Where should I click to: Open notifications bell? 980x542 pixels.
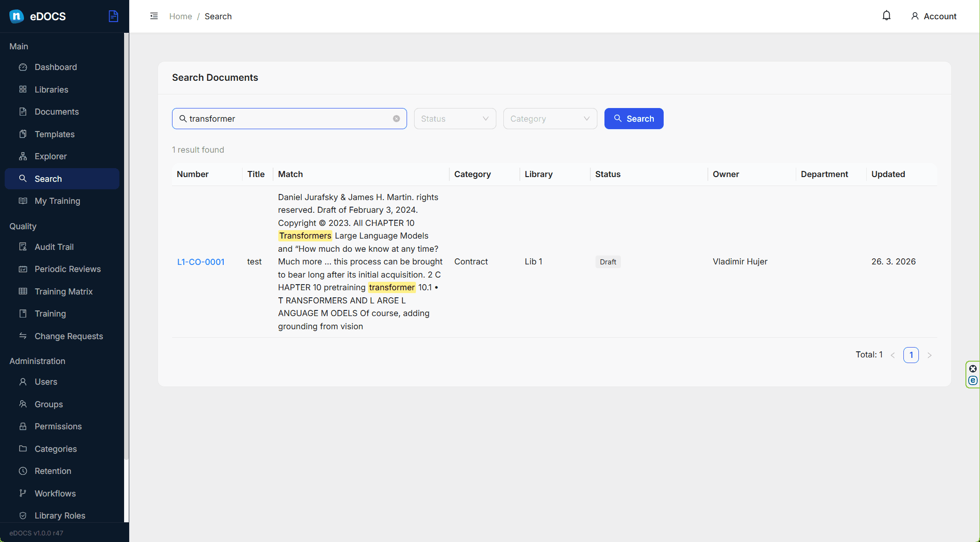(x=886, y=16)
